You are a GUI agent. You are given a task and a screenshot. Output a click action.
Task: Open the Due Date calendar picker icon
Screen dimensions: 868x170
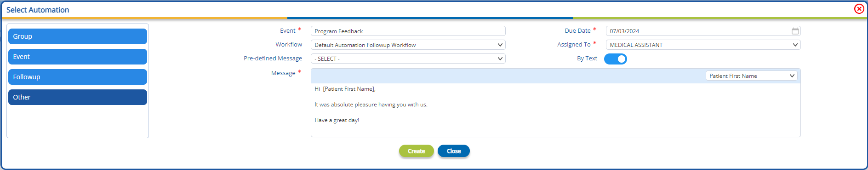(795, 31)
